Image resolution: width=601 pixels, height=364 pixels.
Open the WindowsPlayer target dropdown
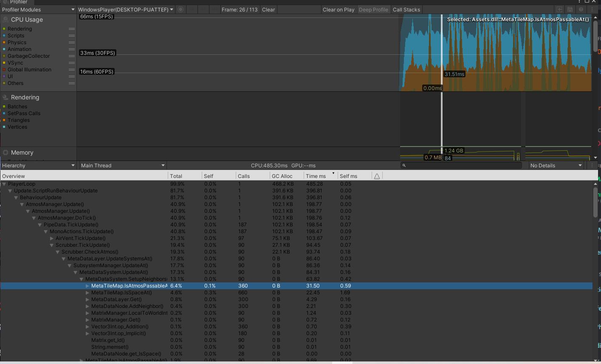tap(125, 9)
